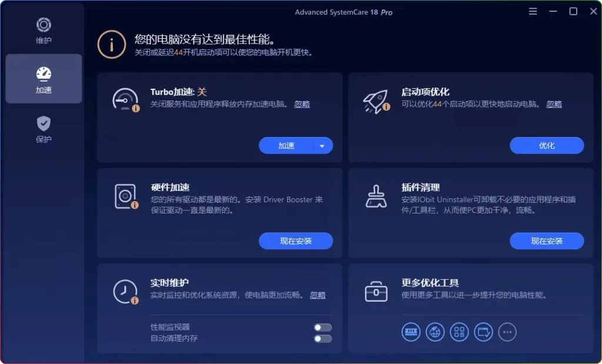Click 忽略 link in 启动项优化 card

coord(554,104)
